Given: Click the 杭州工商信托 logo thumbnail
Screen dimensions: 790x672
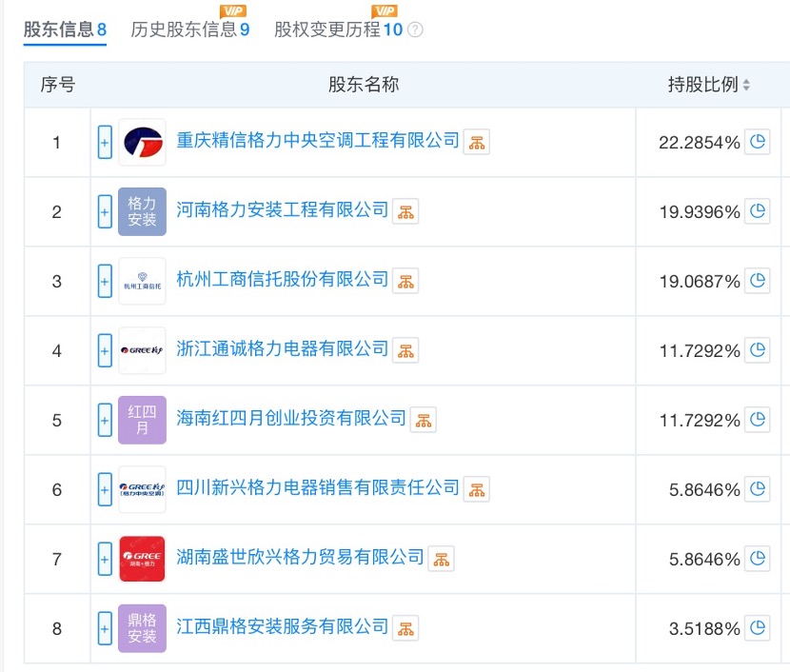Looking at the screenshot, I should pos(142,281).
